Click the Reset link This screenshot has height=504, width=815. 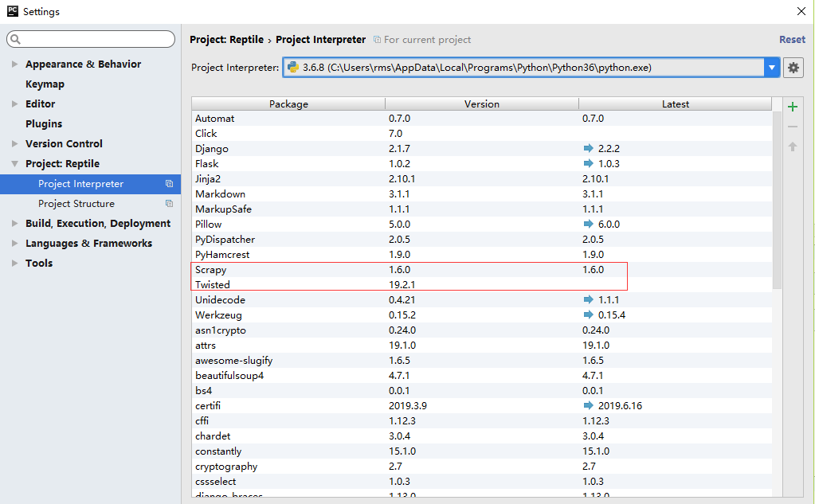(792, 40)
